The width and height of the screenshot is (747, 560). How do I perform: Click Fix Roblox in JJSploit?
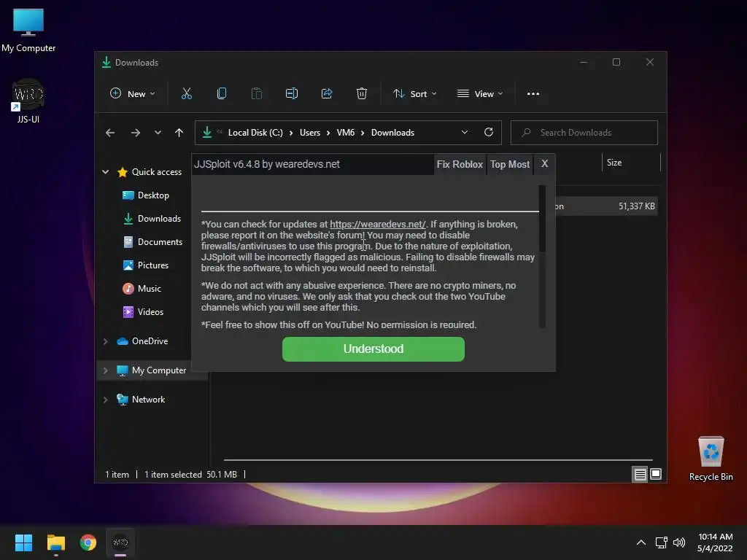(460, 164)
